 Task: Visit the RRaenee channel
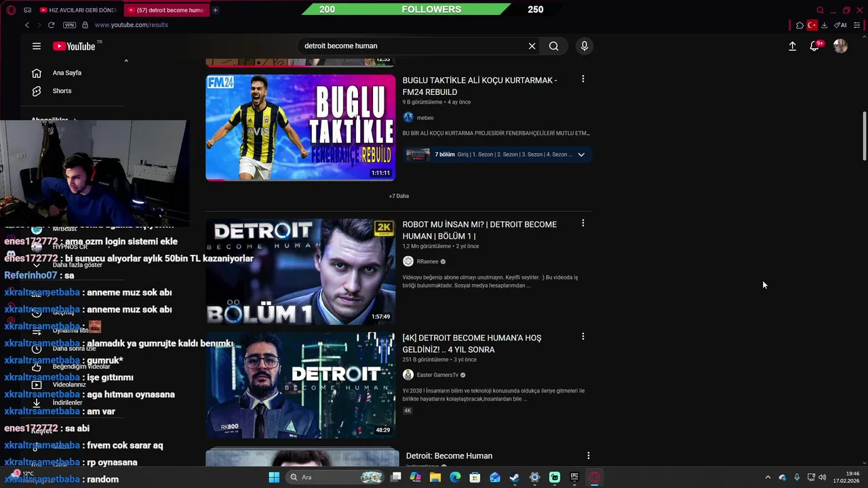coord(427,262)
